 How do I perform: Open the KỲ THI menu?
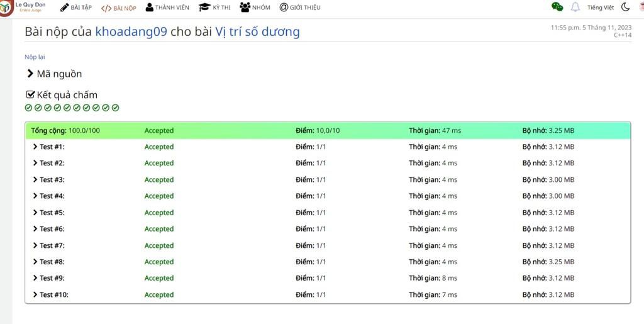222,8
